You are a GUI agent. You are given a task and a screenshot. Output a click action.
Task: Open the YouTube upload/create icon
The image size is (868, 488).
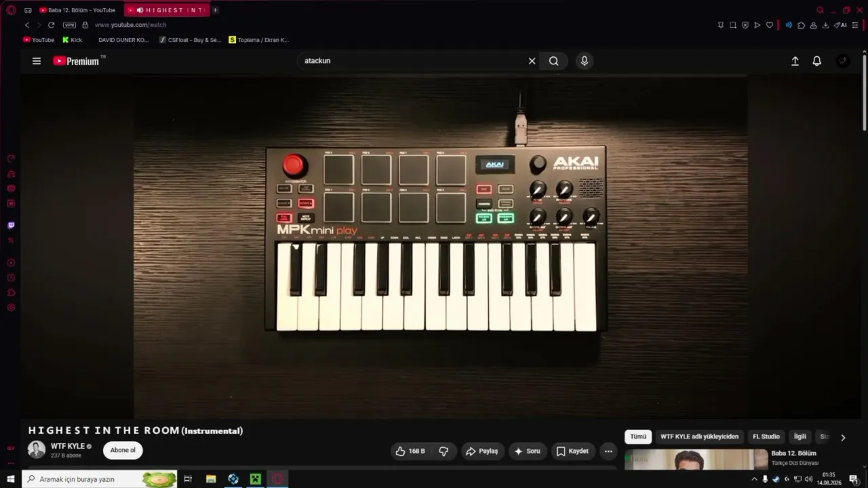(x=795, y=61)
